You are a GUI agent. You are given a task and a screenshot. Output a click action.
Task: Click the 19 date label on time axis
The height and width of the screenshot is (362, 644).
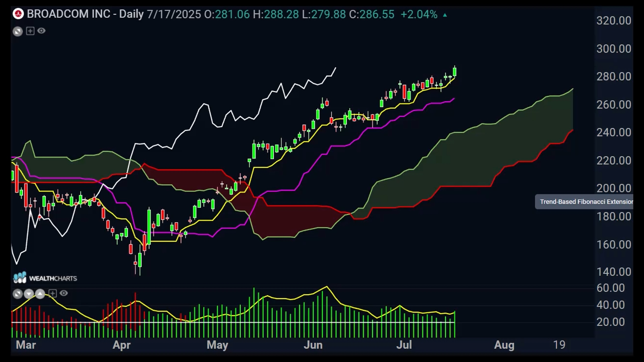coord(559,345)
